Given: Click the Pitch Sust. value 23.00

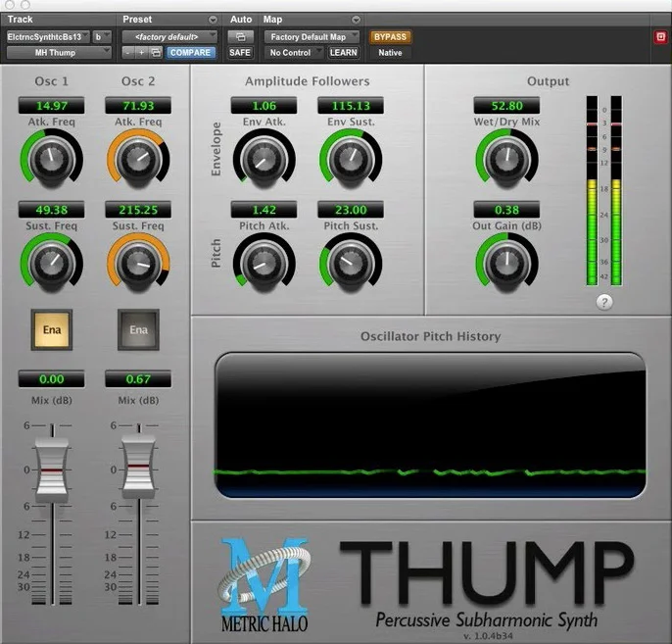Looking at the screenshot, I should tap(351, 210).
